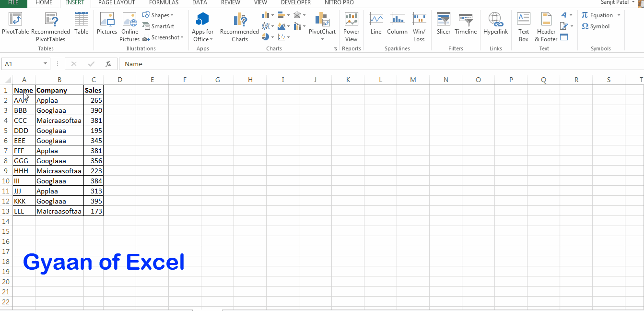The height and width of the screenshot is (311, 644).
Task: Insert a Timeline filter
Action: pyautogui.click(x=466, y=24)
